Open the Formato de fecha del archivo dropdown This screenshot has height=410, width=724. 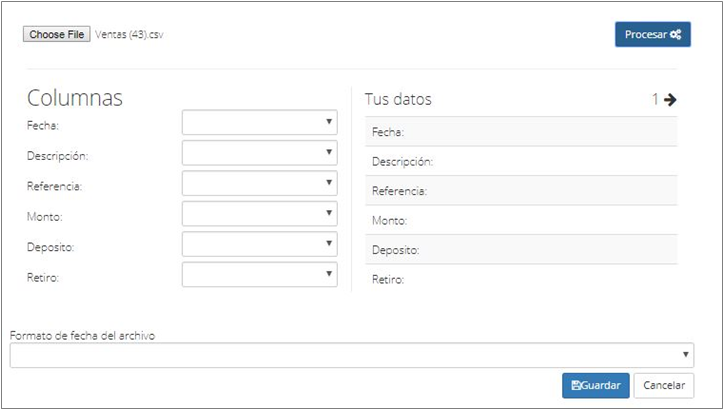[x=352, y=355]
